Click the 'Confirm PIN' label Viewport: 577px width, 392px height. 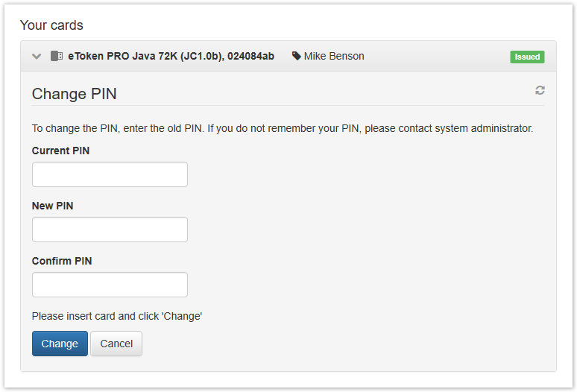62,261
